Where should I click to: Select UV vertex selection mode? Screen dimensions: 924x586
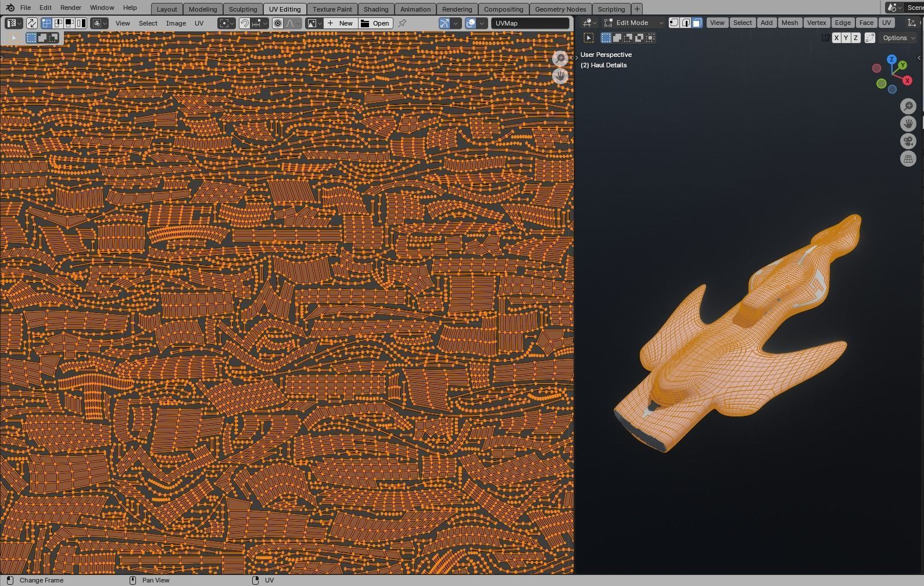tap(46, 23)
